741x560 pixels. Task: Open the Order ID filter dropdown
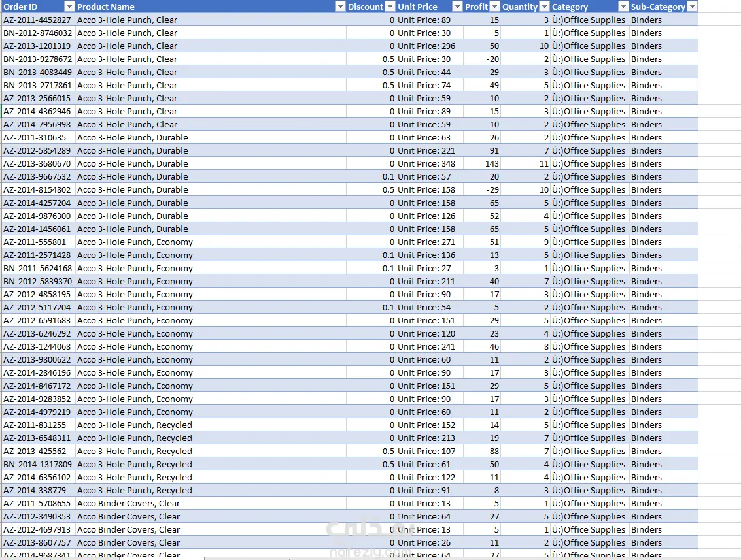[69, 7]
